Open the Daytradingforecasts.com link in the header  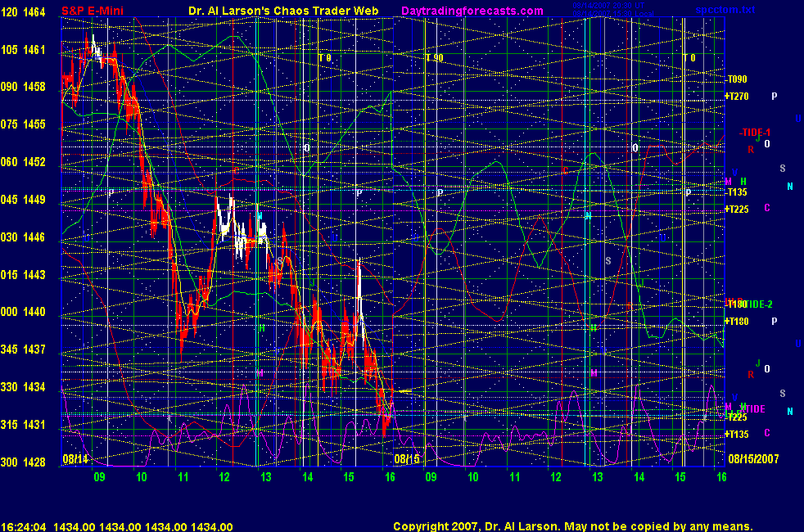[x=472, y=11]
